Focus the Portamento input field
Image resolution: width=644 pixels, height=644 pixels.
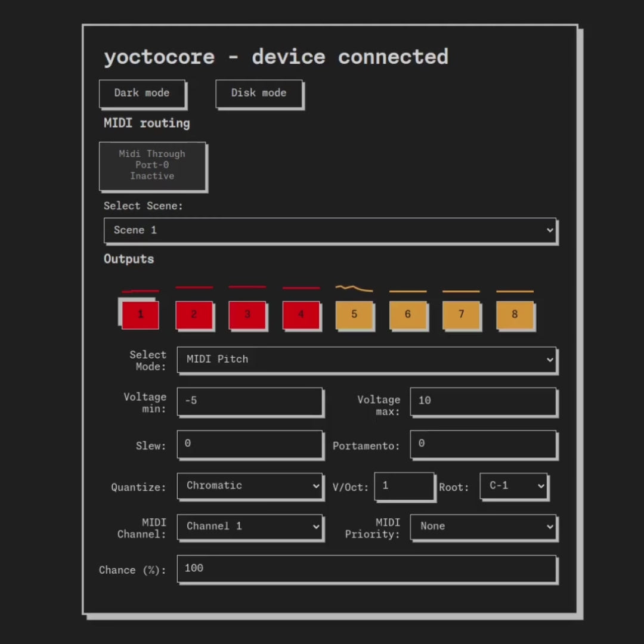tap(483, 444)
